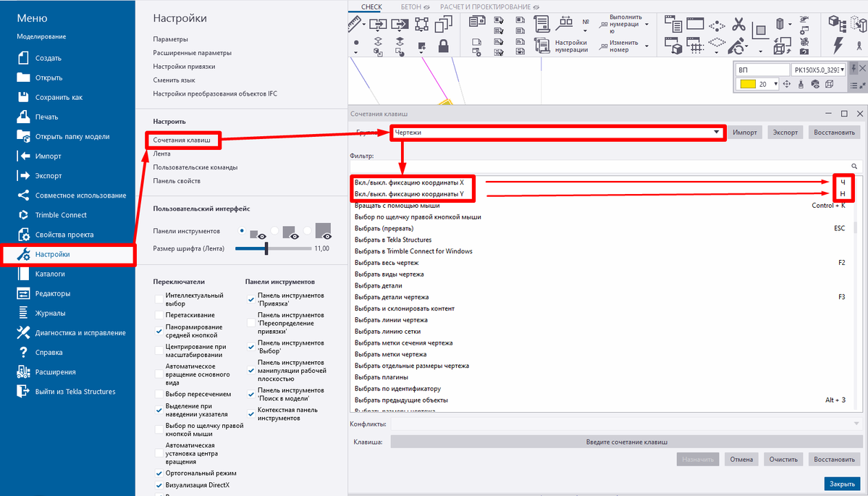
Task: Open the Чертежи group dropdown
Action: point(558,133)
